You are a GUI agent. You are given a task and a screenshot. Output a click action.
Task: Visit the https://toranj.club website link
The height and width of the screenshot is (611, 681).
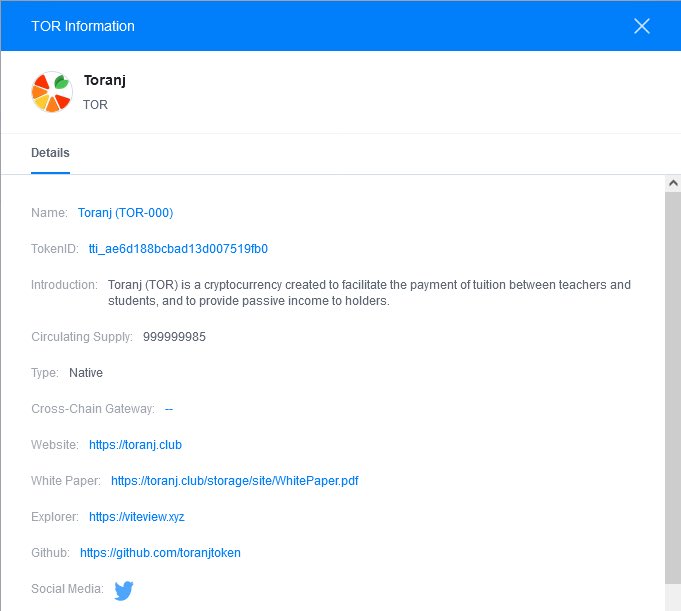pyautogui.click(x=136, y=445)
